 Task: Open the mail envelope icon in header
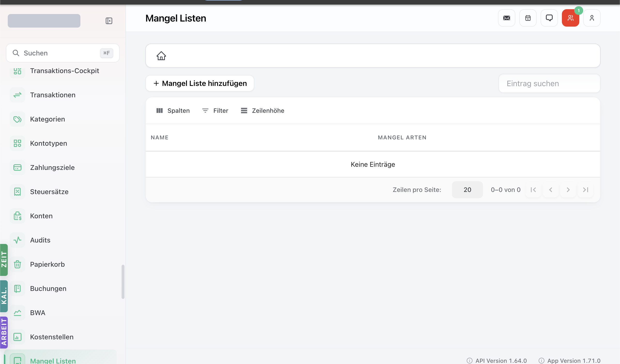tap(507, 18)
